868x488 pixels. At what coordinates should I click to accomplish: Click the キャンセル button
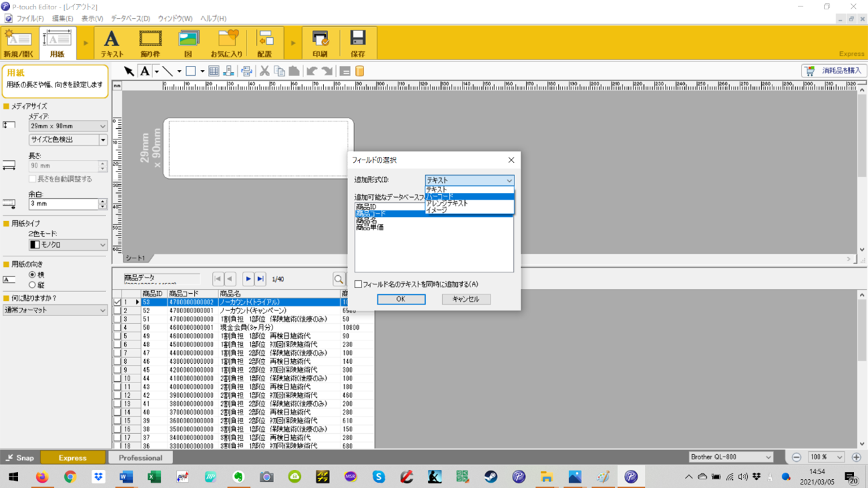[x=466, y=299]
